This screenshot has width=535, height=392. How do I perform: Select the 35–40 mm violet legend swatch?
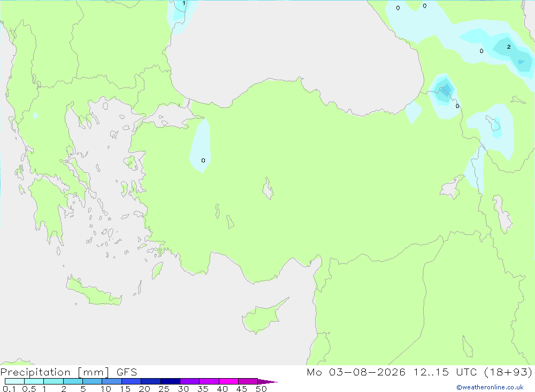point(209,381)
